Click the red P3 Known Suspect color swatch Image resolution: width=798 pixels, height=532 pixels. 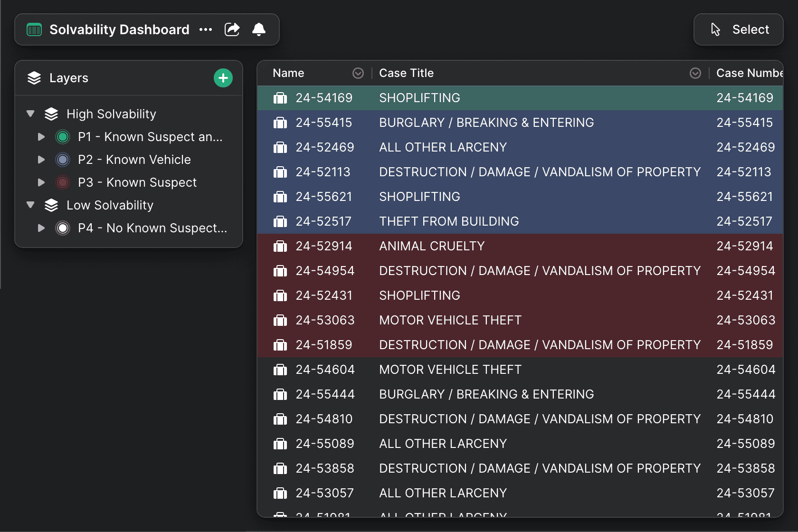coord(63,182)
